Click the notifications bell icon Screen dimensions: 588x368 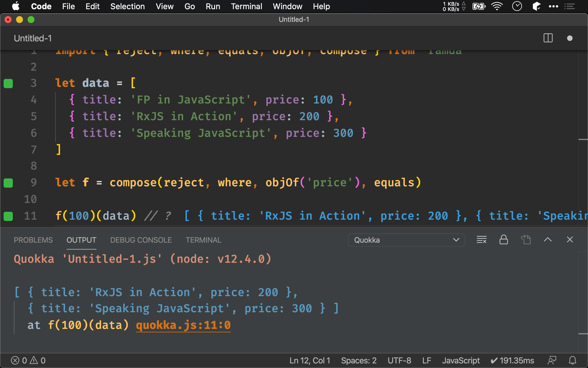pos(572,360)
